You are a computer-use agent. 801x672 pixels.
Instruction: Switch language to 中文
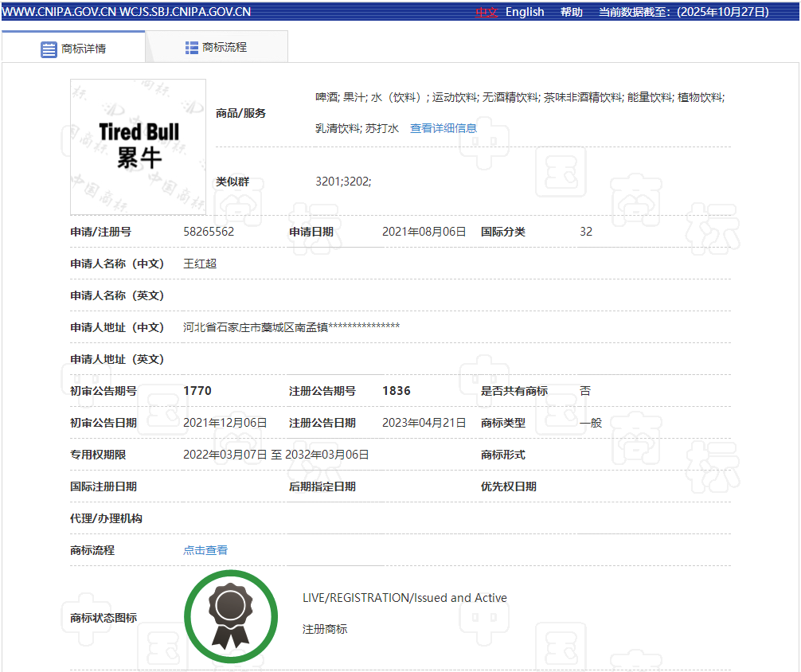(x=486, y=12)
